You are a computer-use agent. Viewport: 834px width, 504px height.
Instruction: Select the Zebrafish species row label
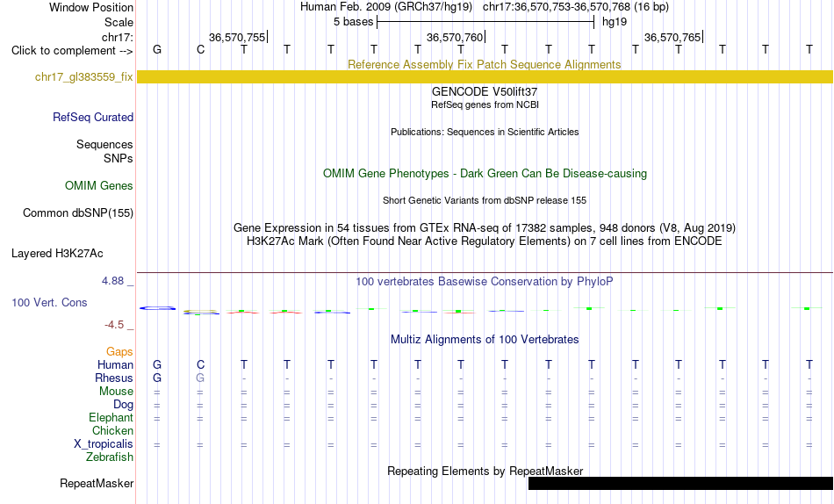coord(110,457)
